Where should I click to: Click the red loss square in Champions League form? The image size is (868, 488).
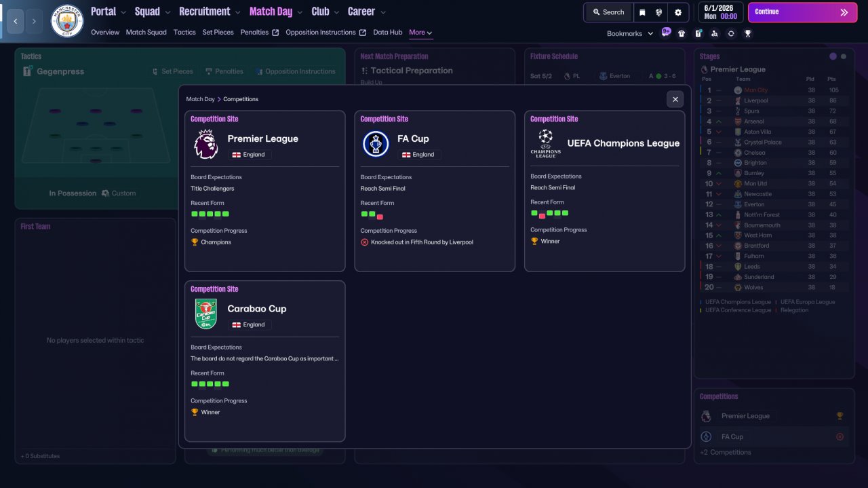pos(542,215)
